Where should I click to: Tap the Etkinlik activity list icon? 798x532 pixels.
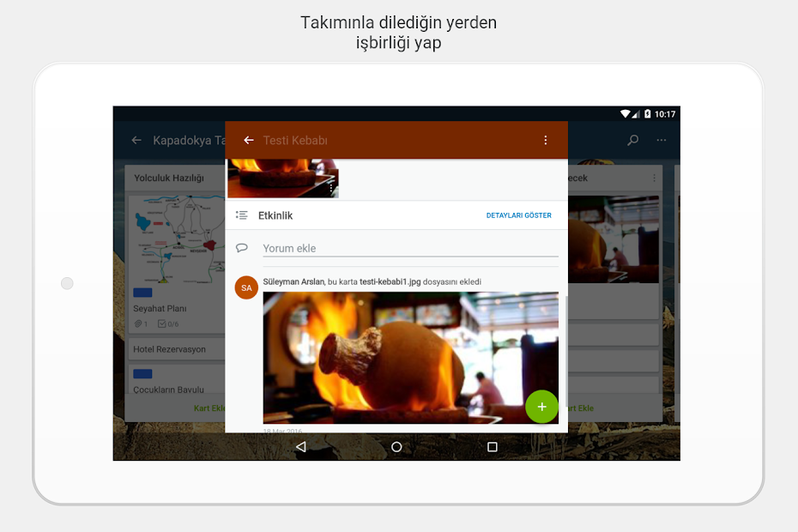(x=242, y=215)
